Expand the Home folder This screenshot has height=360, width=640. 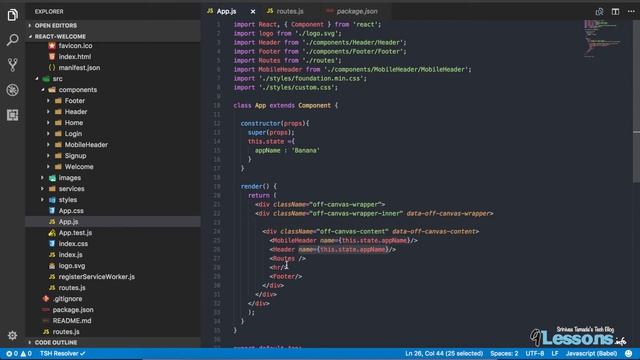[x=73, y=123]
